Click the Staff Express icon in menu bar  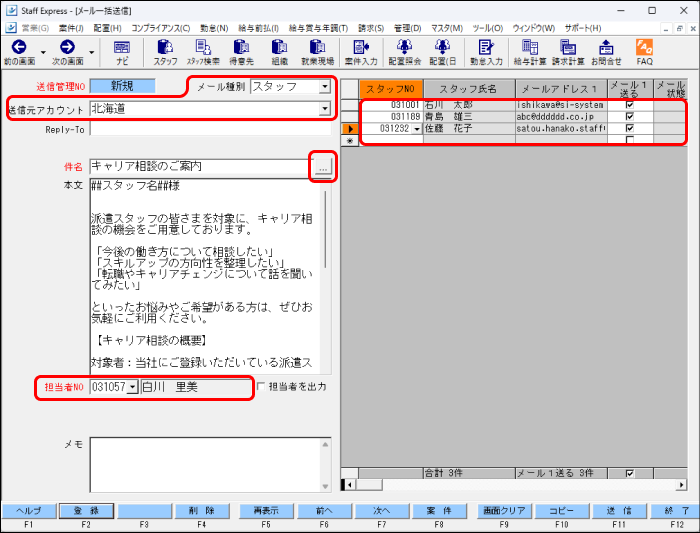click(11, 28)
